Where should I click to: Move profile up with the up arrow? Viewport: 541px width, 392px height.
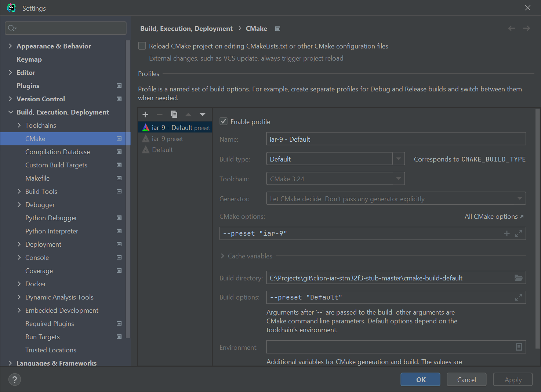[x=188, y=115]
